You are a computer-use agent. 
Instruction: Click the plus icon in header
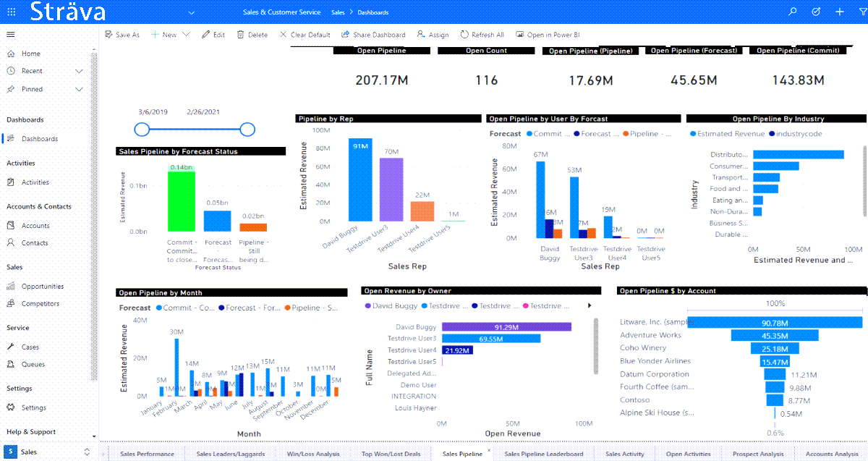(839, 12)
